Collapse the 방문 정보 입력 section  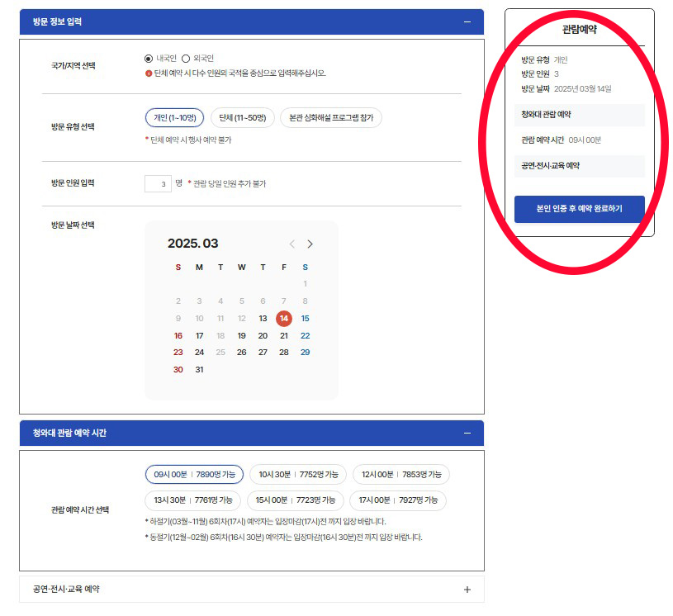(x=467, y=22)
